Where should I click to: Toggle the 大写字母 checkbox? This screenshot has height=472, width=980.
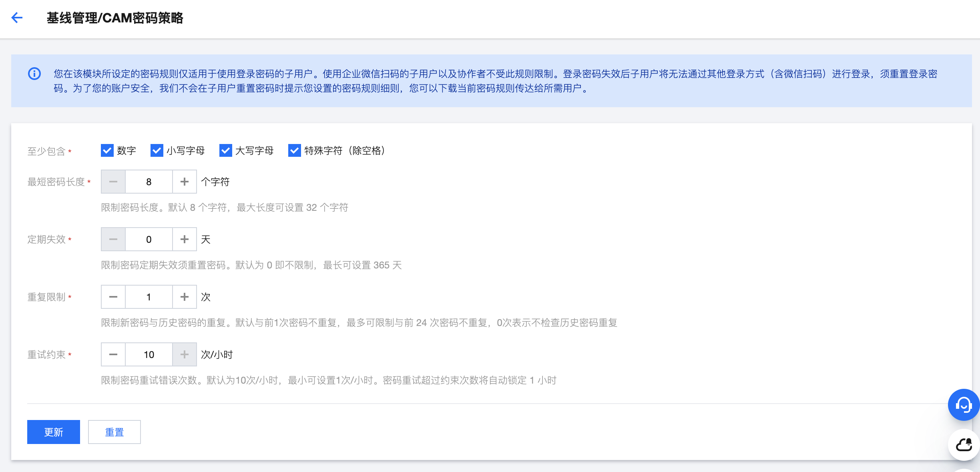[x=226, y=151]
